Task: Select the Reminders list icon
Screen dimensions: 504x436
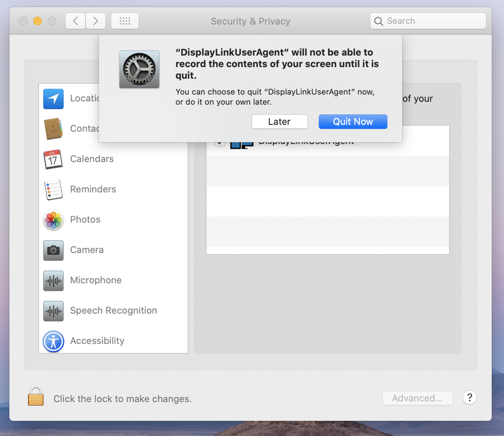Action: [53, 190]
